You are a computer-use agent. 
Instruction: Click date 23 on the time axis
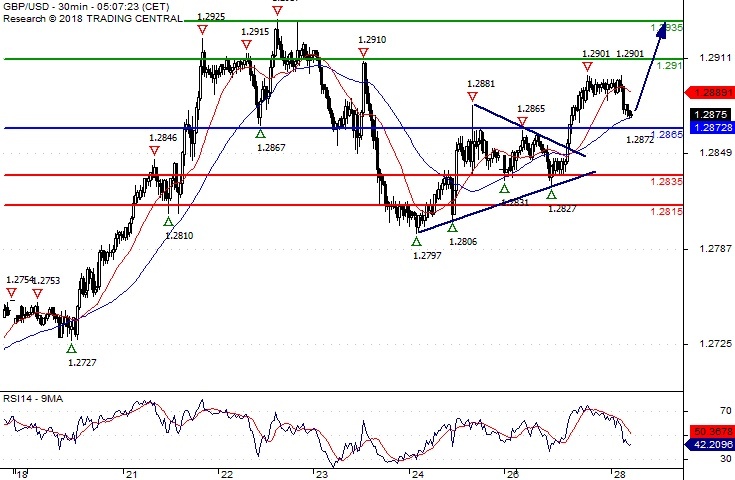pos(322,474)
